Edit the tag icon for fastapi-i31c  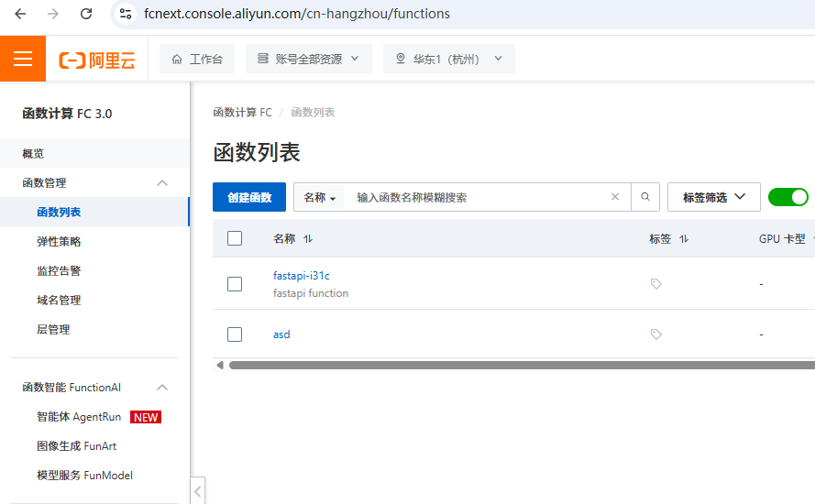[656, 284]
